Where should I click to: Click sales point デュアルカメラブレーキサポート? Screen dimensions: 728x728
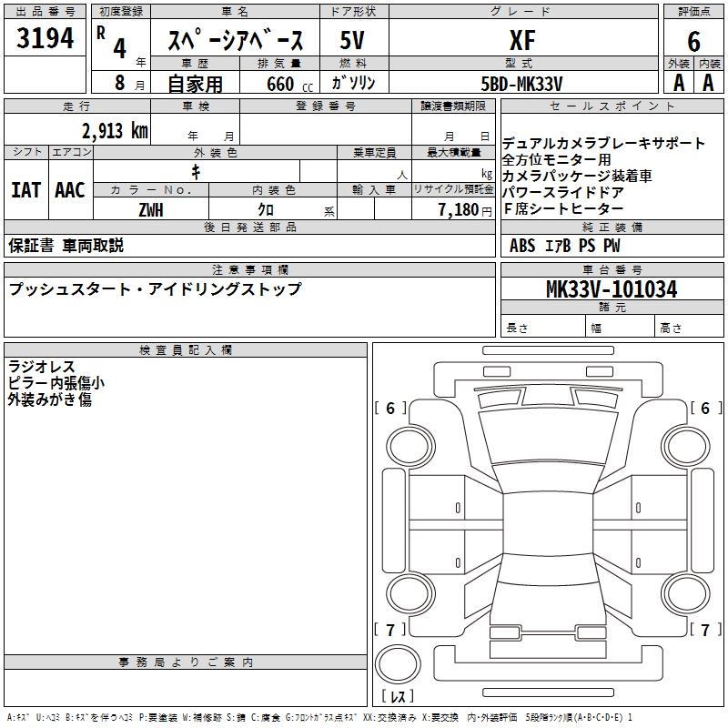click(603, 143)
